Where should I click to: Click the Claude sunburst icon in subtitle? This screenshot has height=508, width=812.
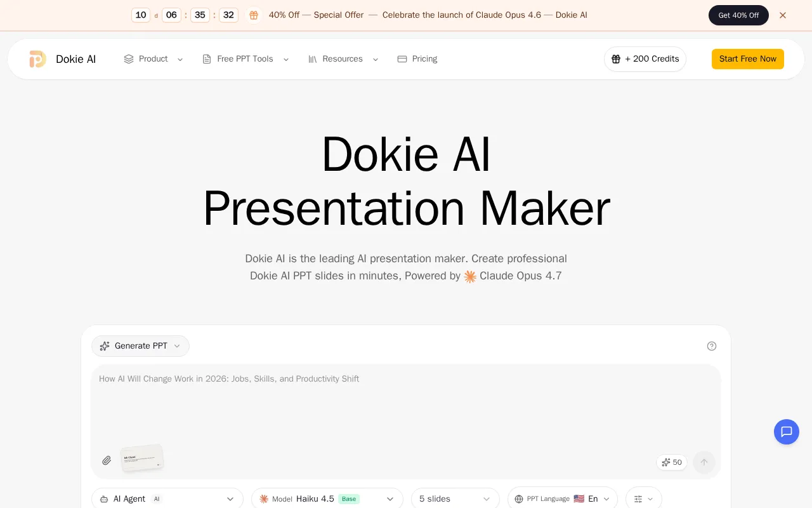470,276
